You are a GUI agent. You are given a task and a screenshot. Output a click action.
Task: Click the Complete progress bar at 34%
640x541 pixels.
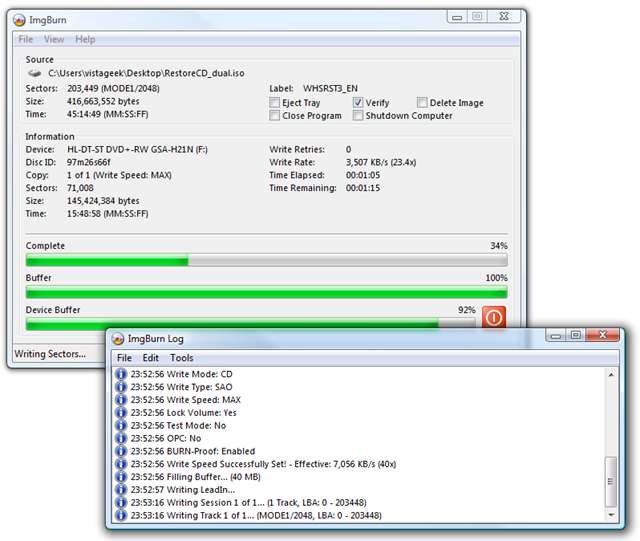266,261
